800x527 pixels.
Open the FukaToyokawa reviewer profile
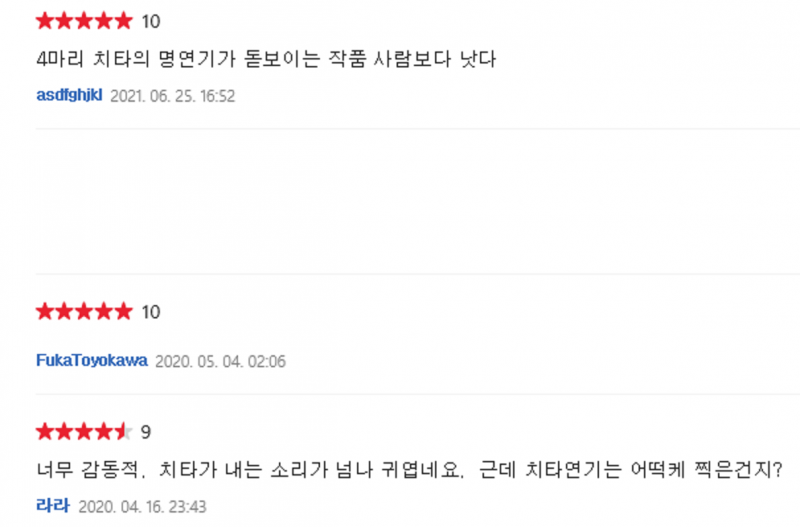(92, 361)
